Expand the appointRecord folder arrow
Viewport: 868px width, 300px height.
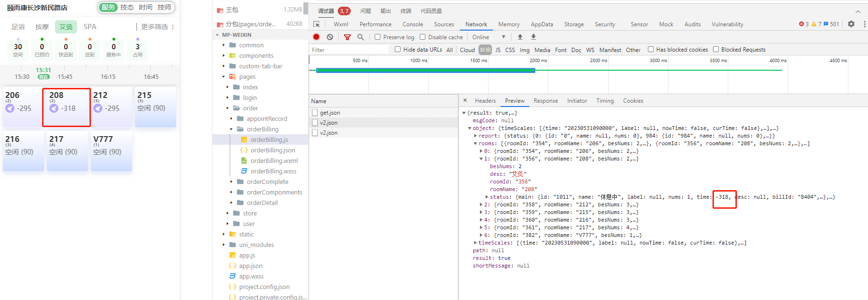pyautogui.click(x=231, y=118)
